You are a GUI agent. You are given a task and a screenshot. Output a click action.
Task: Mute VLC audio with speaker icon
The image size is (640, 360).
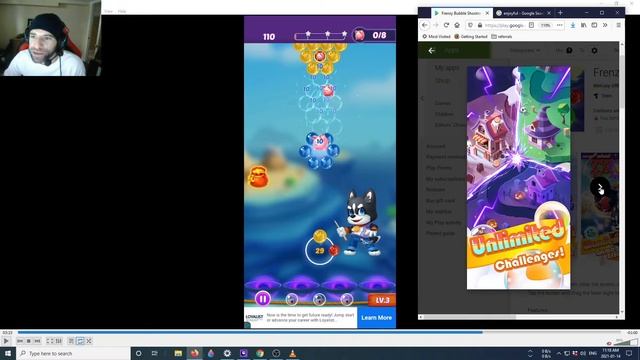[x=609, y=343]
